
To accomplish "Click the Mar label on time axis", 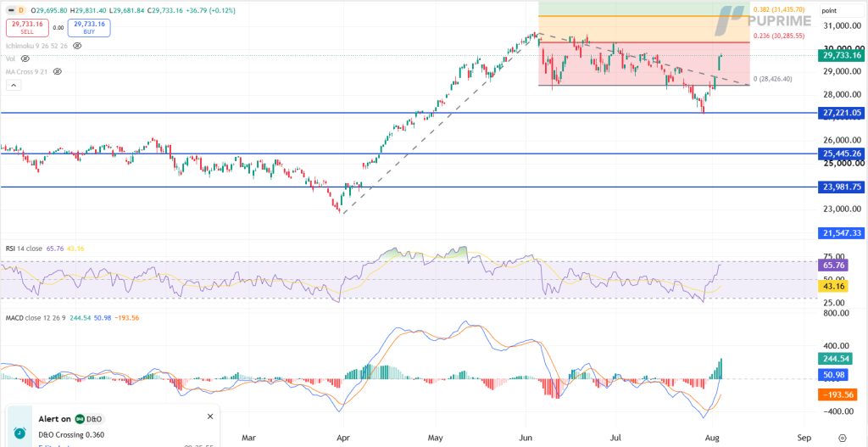I will 250,437.
